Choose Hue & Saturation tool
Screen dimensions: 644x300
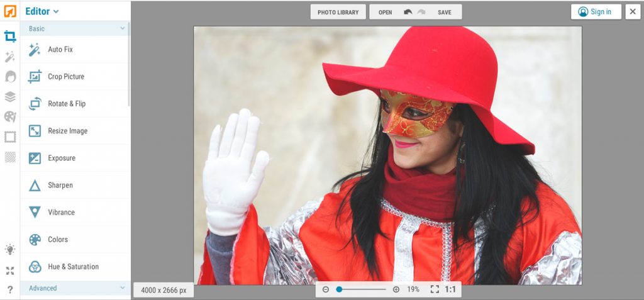(x=73, y=267)
